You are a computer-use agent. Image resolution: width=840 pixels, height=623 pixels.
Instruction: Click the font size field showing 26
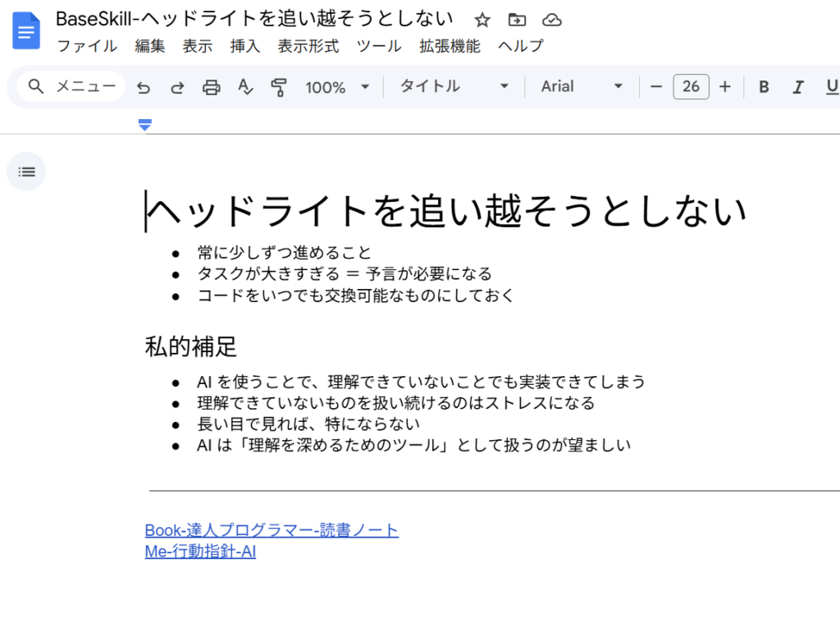(691, 87)
